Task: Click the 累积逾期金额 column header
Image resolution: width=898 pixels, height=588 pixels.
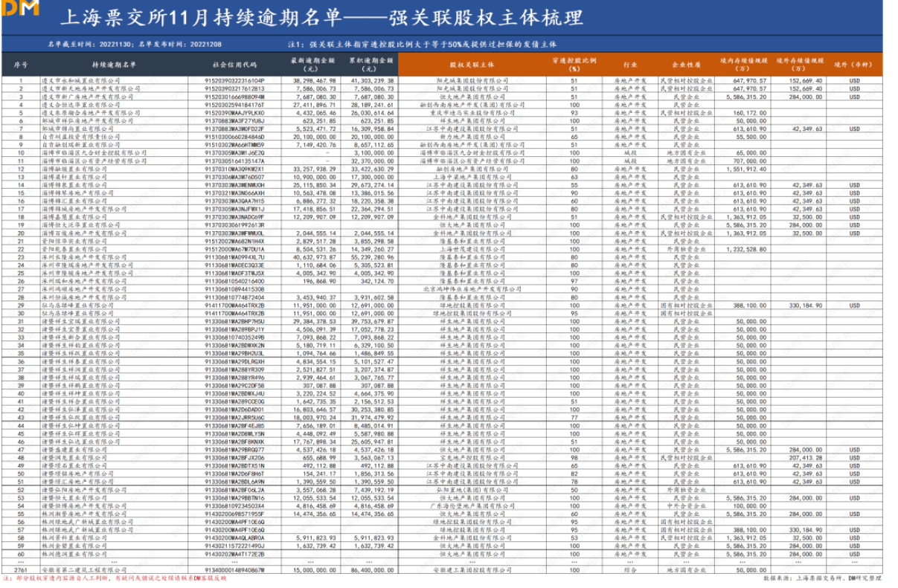Action: pyautogui.click(x=368, y=65)
